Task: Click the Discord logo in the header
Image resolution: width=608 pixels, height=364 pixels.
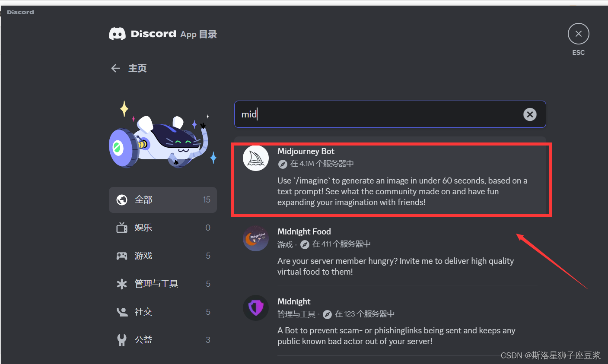Action: (x=117, y=34)
